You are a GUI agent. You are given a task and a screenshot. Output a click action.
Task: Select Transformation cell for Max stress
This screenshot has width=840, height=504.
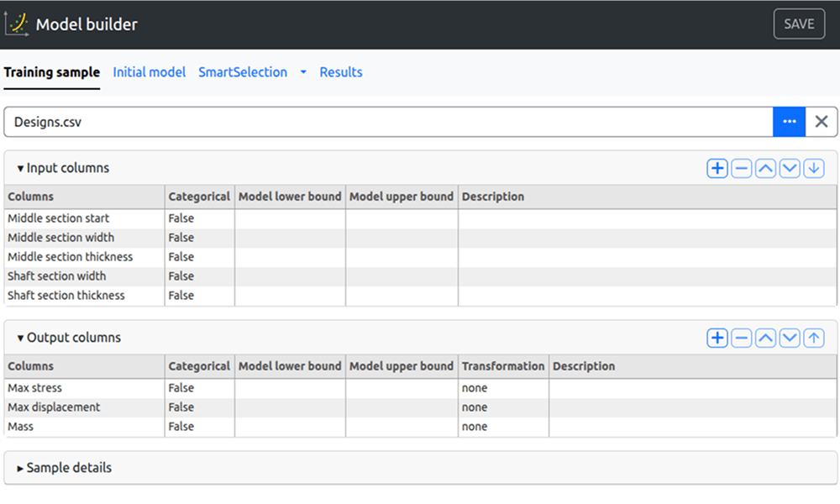click(503, 388)
